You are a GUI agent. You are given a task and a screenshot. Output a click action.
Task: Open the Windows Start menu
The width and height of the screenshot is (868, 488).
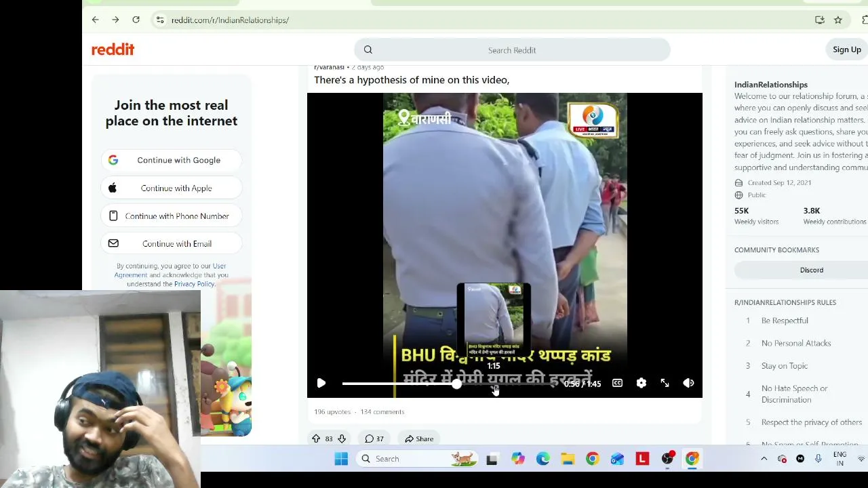tap(341, 459)
